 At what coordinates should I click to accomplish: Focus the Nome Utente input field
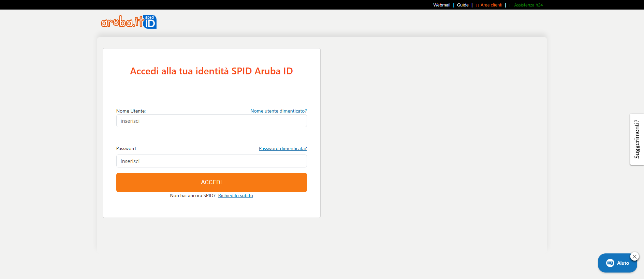(x=211, y=121)
